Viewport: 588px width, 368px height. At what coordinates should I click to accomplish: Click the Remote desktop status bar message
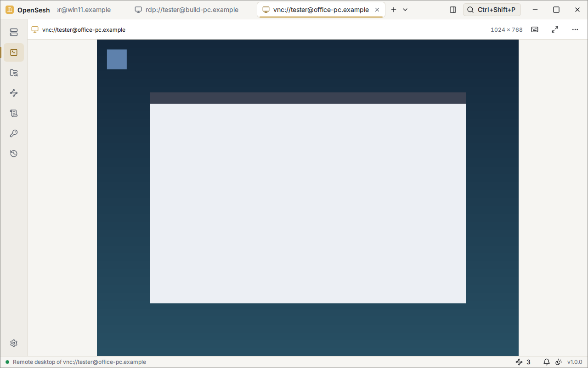point(79,362)
